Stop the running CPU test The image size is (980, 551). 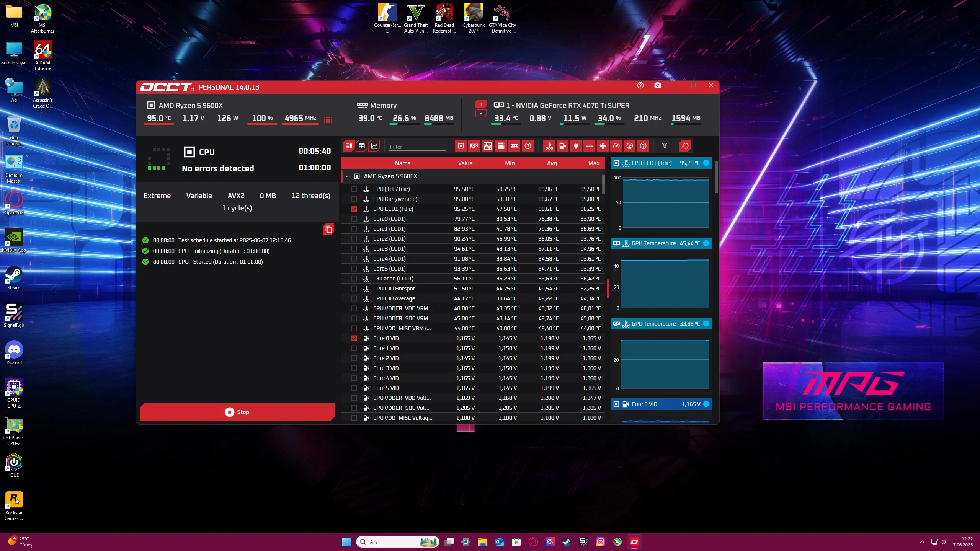pos(237,412)
